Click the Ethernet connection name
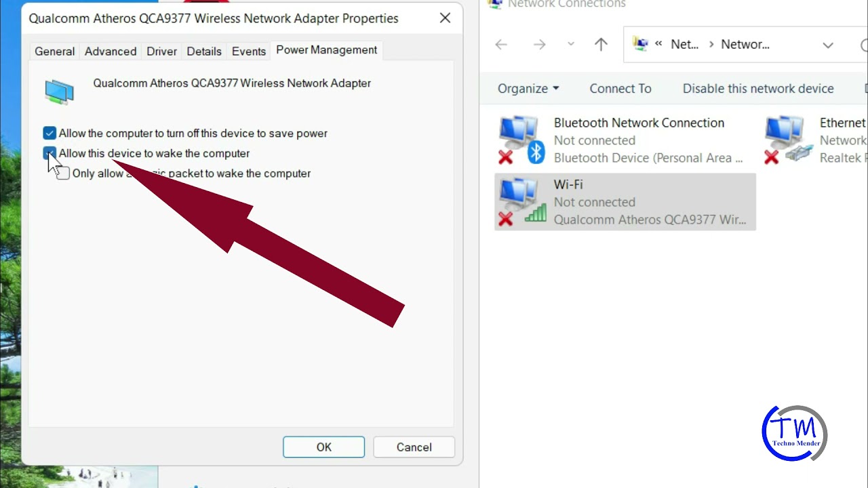 tap(843, 123)
